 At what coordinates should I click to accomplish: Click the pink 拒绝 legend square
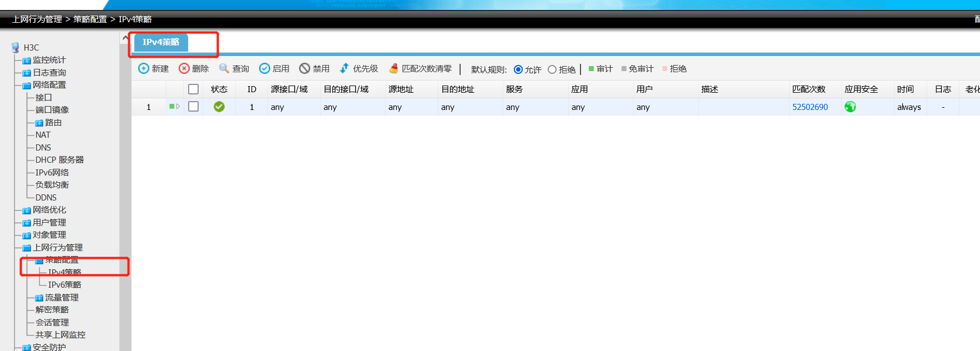[665, 69]
